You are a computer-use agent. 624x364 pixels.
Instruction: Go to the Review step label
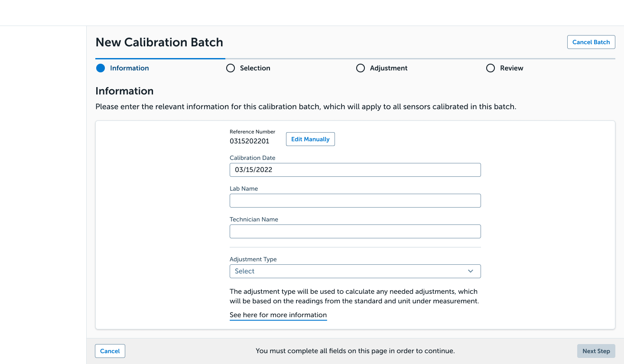tap(512, 68)
